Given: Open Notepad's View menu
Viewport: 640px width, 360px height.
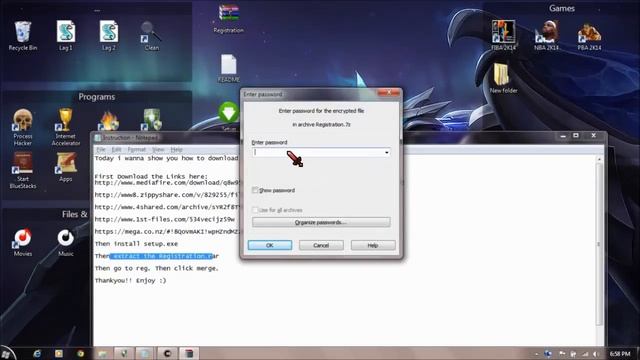Looking at the screenshot, I should click(x=158, y=149).
